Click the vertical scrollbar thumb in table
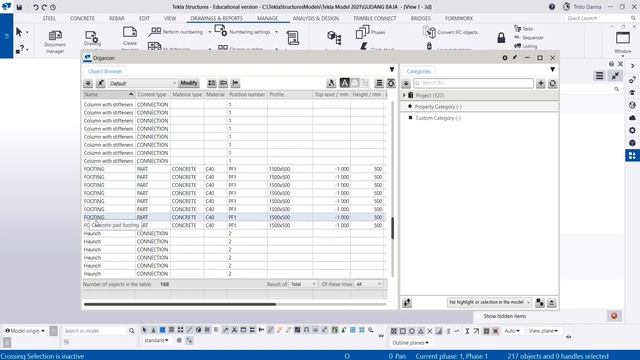 pyautogui.click(x=393, y=228)
